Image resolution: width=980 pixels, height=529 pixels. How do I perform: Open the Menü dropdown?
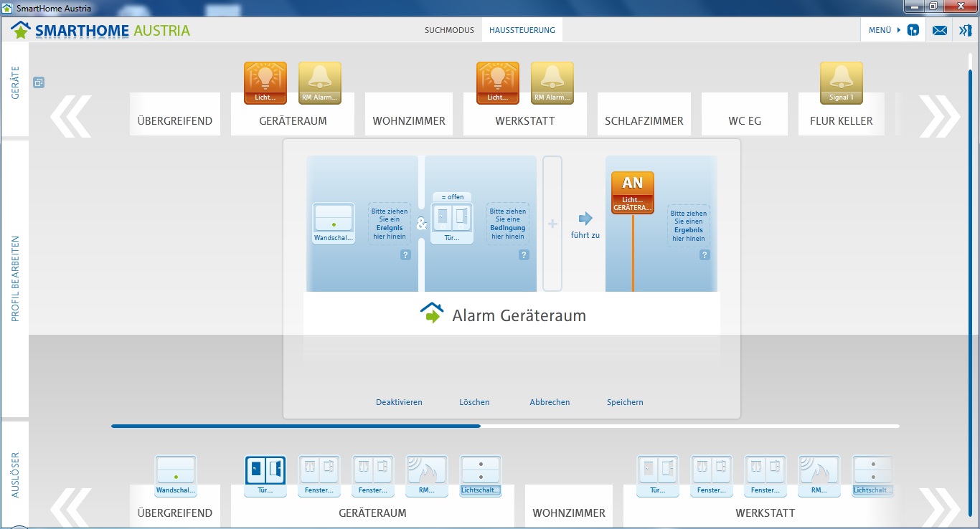click(x=885, y=30)
